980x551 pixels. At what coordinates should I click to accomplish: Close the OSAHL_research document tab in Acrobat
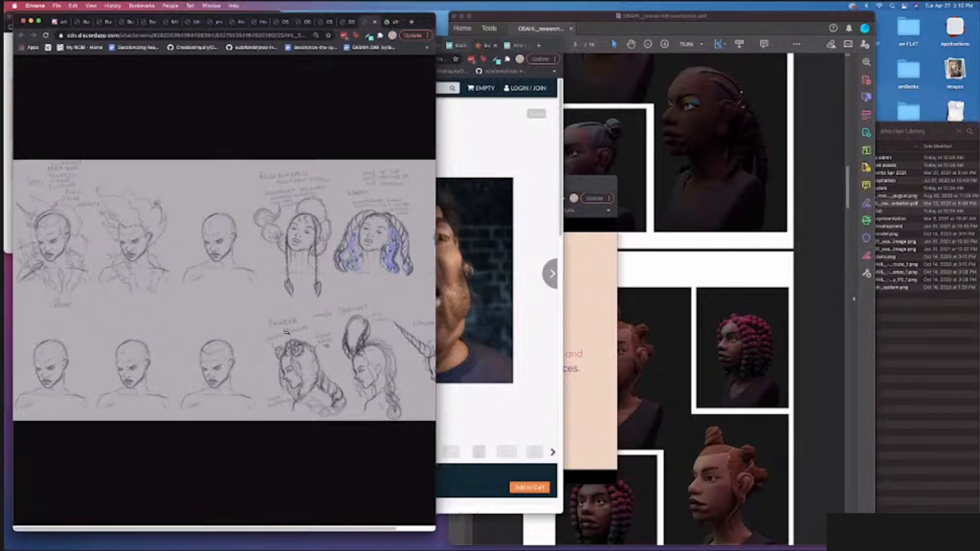(570, 29)
